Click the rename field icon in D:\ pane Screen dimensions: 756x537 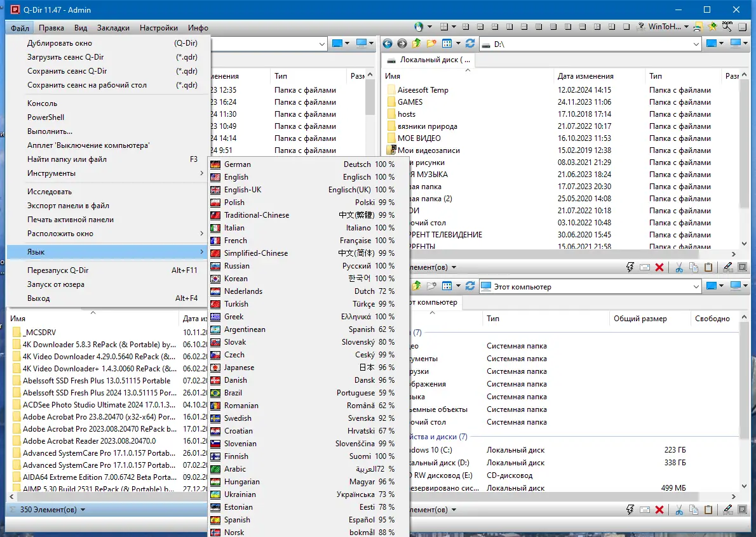pos(645,267)
